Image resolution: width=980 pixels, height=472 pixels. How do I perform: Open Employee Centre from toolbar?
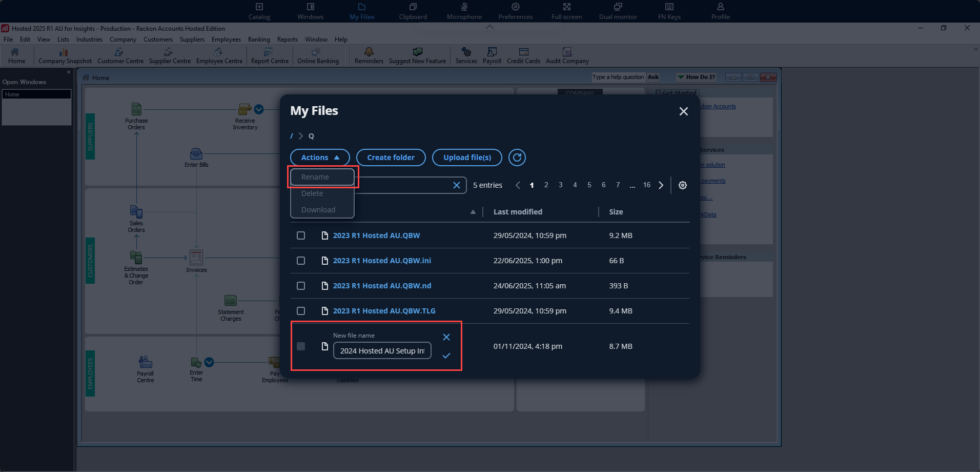(x=219, y=56)
